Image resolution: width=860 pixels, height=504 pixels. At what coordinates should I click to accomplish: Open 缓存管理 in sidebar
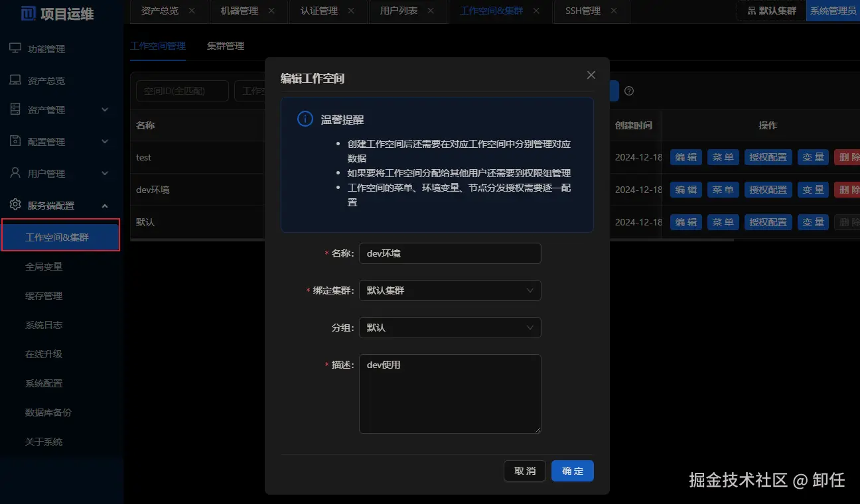pyautogui.click(x=44, y=296)
